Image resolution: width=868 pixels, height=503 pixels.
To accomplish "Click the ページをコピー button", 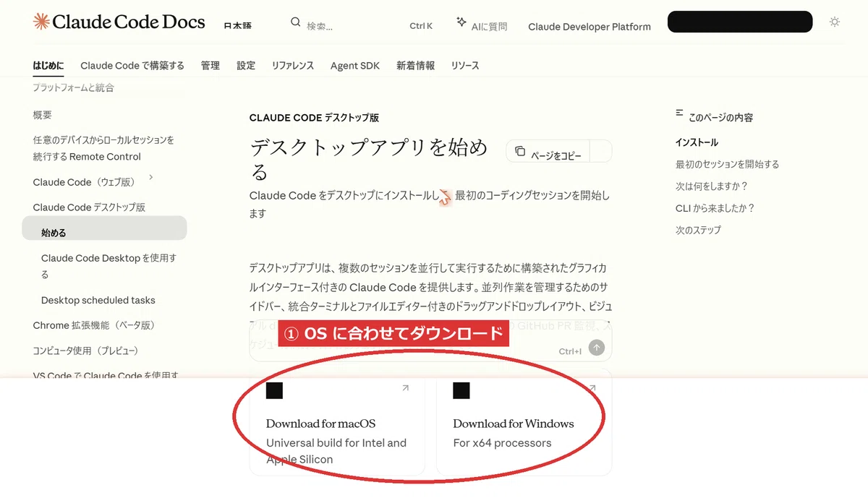I will point(548,151).
